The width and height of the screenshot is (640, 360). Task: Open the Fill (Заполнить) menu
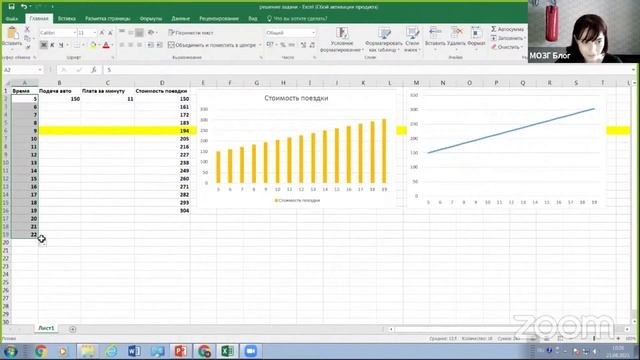click(508, 38)
